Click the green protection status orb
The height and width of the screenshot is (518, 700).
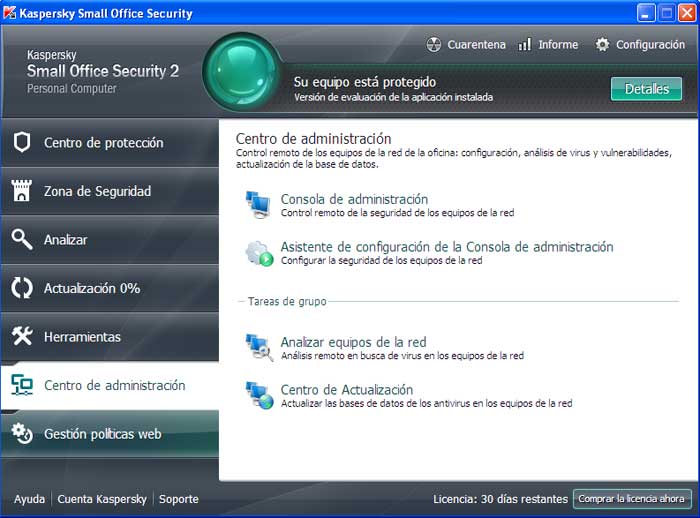click(x=241, y=74)
